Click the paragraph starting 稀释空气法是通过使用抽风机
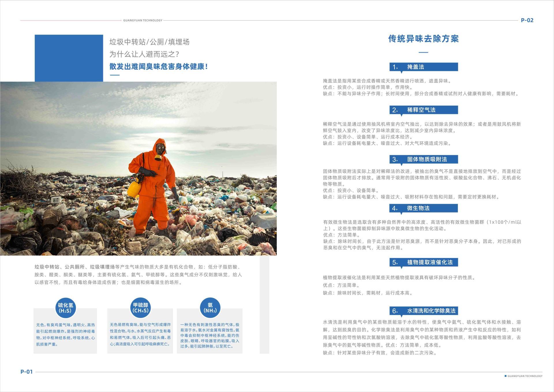This screenshot has height=392, width=554. 422,127
